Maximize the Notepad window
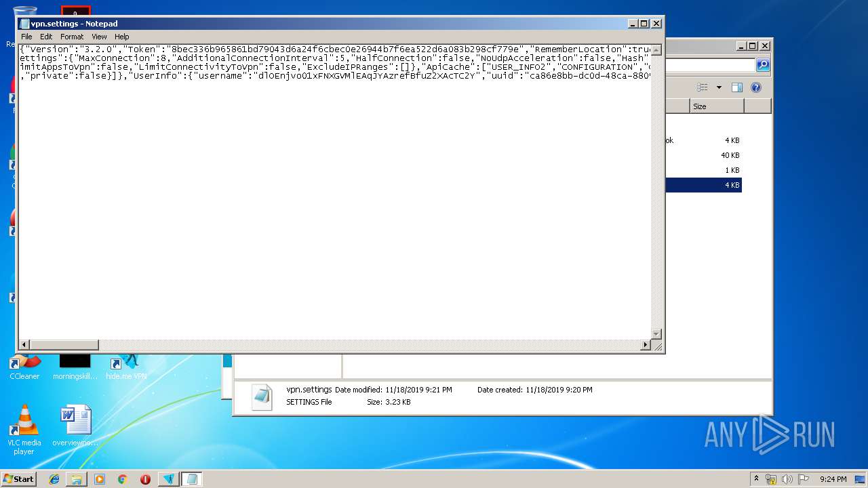This screenshot has height=488, width=868. click(x=644, y=24)
